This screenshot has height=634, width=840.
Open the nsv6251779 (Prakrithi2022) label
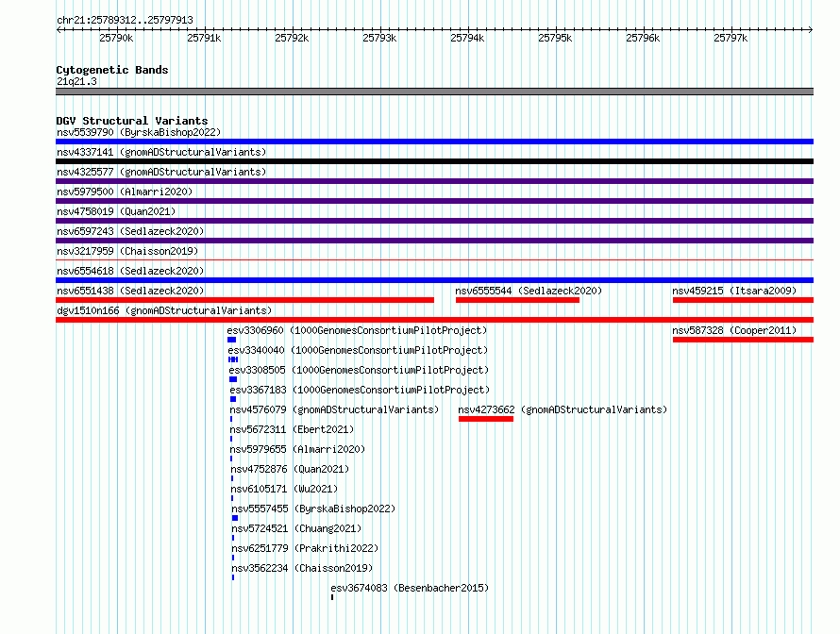[x=305, y=548]
